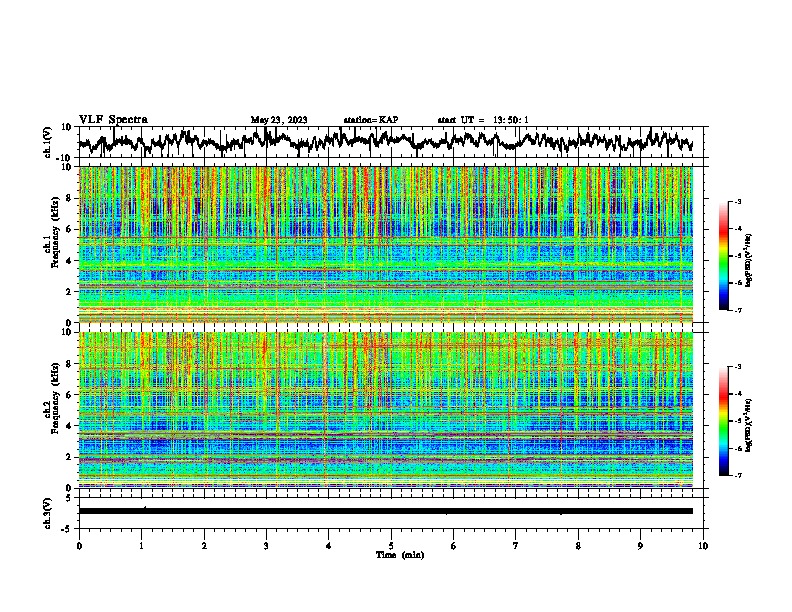Click the -7 tick on ch.1 colorbar
Image resolution: width=792 pixels, height=612 pixels.
click(737, 310)
